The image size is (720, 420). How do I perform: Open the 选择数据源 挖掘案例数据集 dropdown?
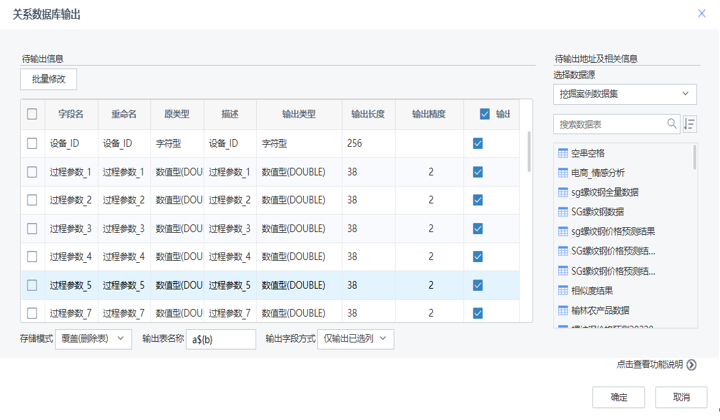625,94
